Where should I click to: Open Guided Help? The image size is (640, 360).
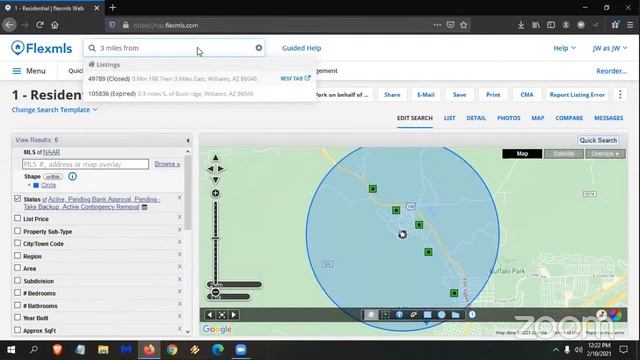click(x=302, y=48)
